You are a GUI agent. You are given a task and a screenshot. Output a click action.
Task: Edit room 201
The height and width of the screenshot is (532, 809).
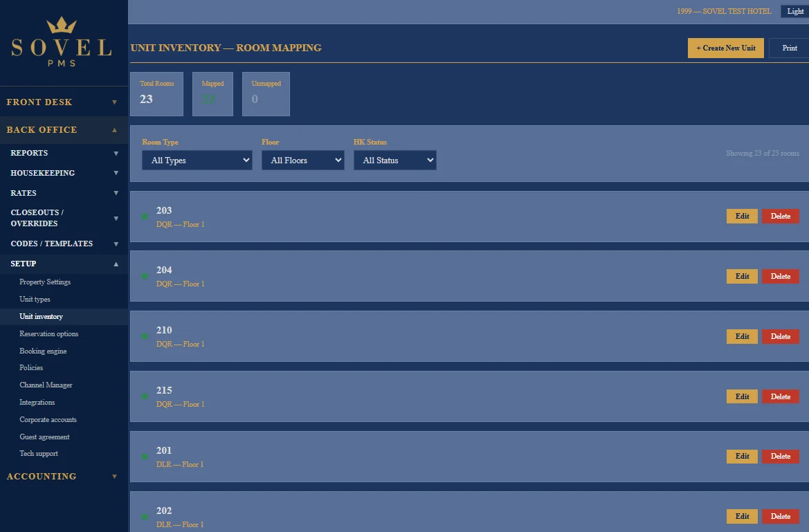[742, 456]
